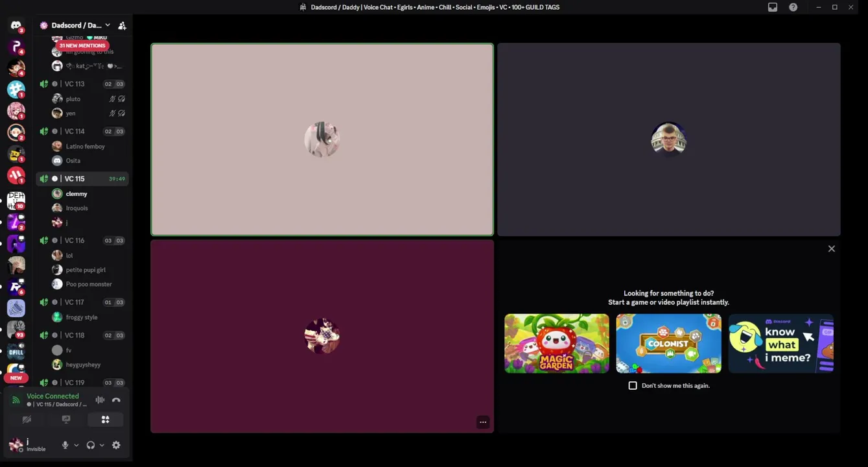Open the server icon with 93 badge

click(16, 329)
